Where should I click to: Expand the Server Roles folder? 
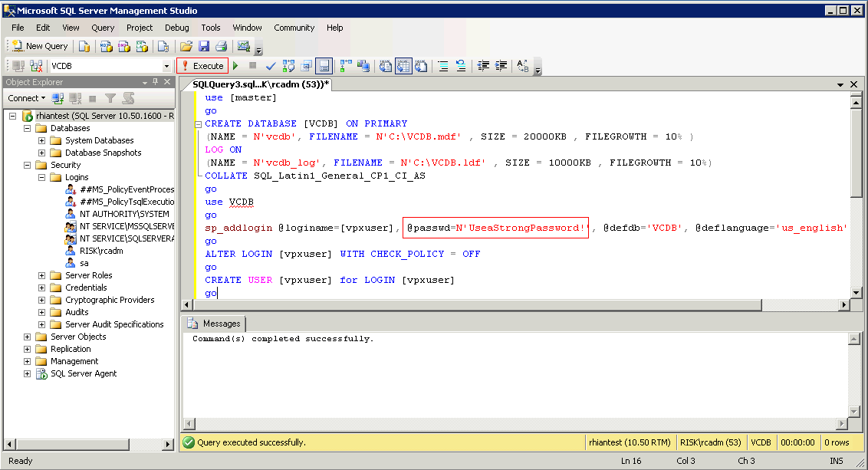tap(41, 275)
